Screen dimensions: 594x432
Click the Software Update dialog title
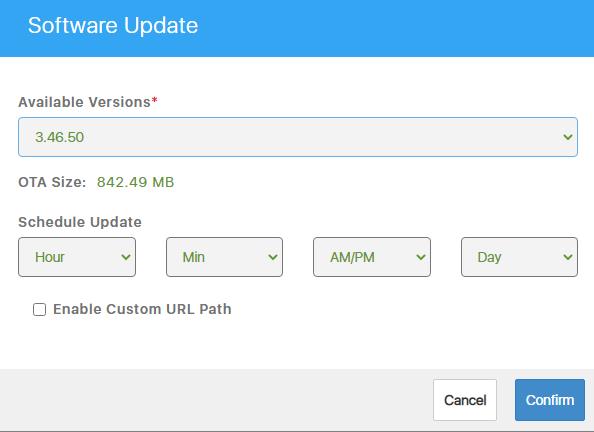coord(113,26)
